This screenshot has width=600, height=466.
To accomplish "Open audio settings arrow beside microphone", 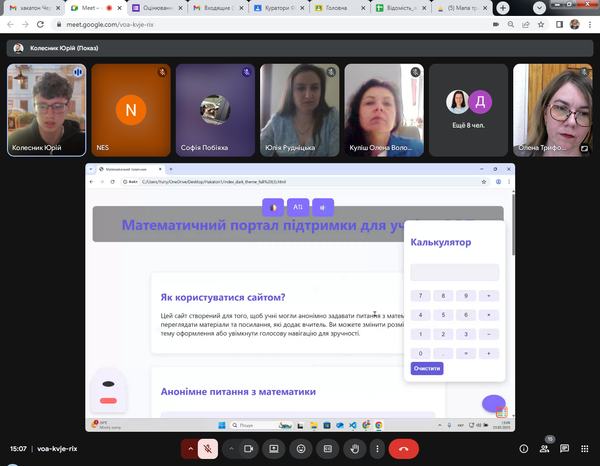I will pyautogui.click(x=189, y=449).
